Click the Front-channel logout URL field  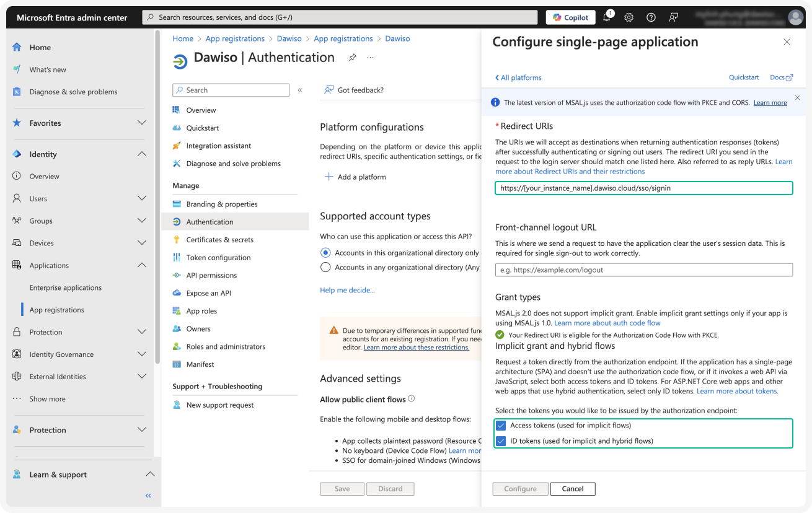tap(644, 270)
